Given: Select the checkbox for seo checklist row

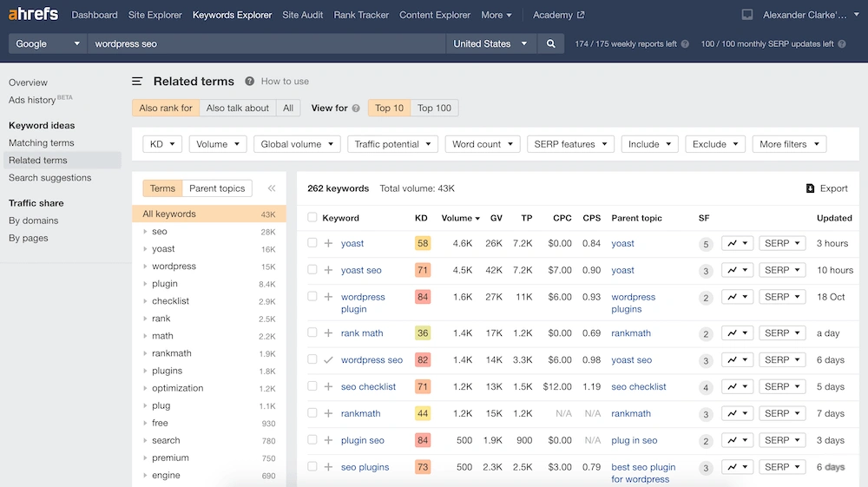Looking at the screenshot, I should tap(312, 387).
